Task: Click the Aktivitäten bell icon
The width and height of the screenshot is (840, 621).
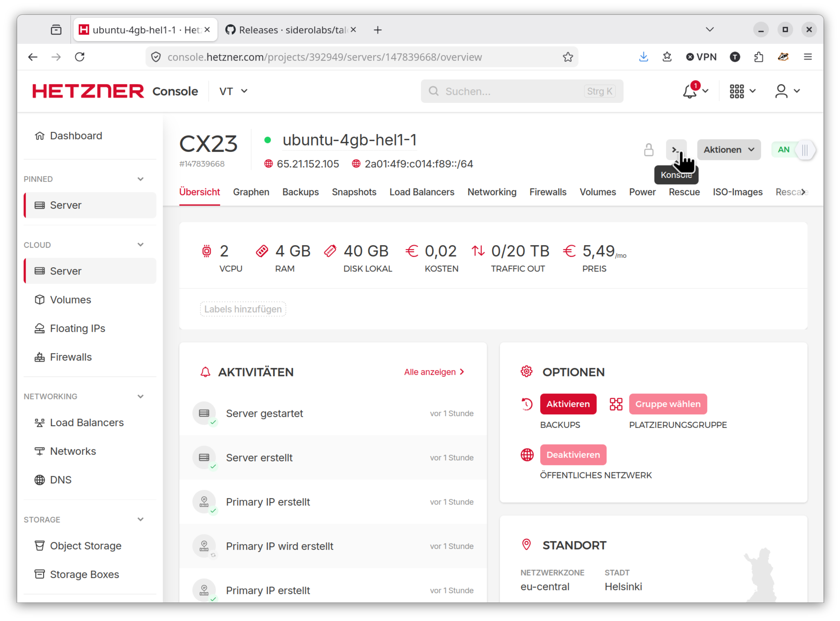Action: (x=205, y=372)
